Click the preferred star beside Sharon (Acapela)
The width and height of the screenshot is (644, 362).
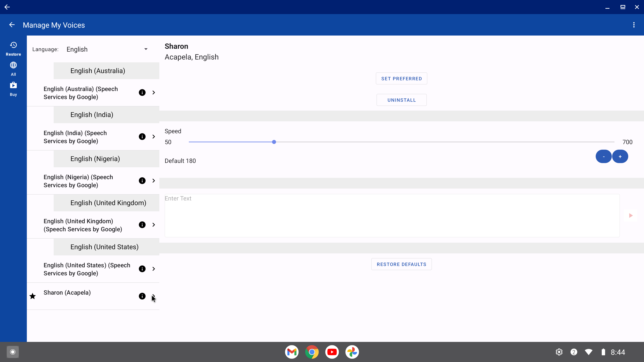[x=33, y=296]
